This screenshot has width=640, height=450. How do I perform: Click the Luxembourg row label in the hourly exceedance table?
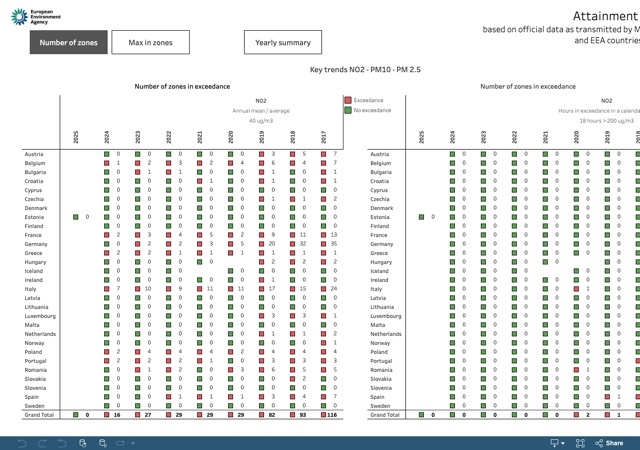pyautogui.click(x=386, y=316)
